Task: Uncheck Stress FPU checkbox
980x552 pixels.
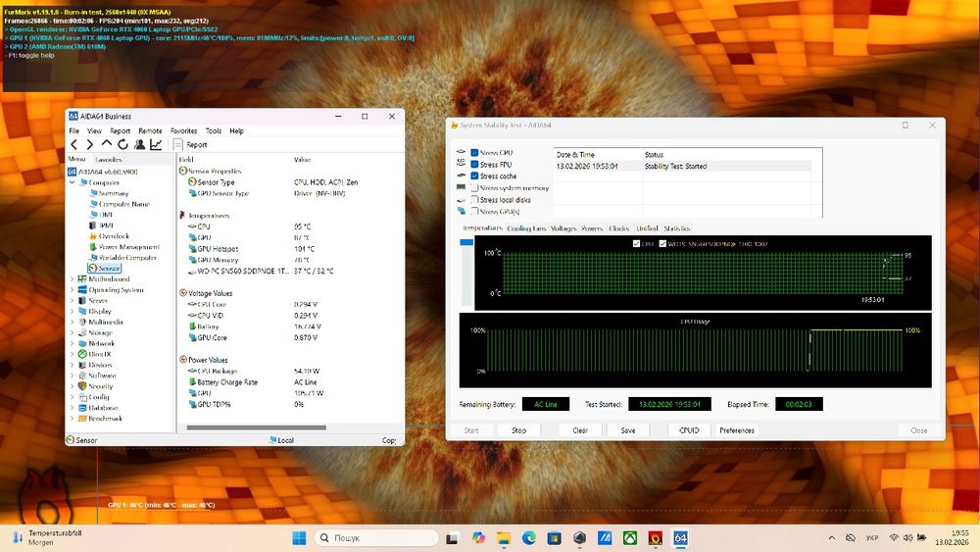Action: pyautogui.click(x=474, y=165)
